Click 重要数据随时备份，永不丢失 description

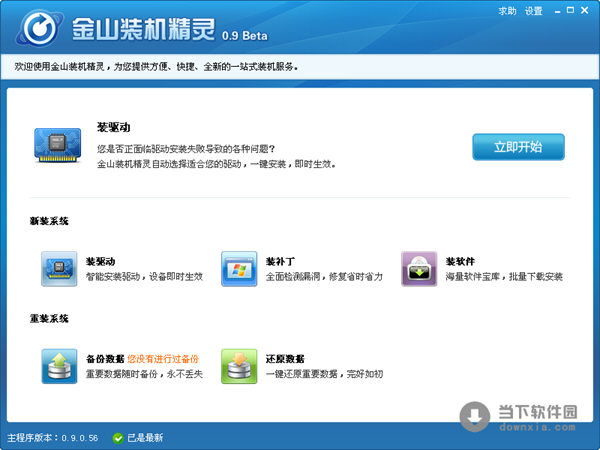(144, 374)
